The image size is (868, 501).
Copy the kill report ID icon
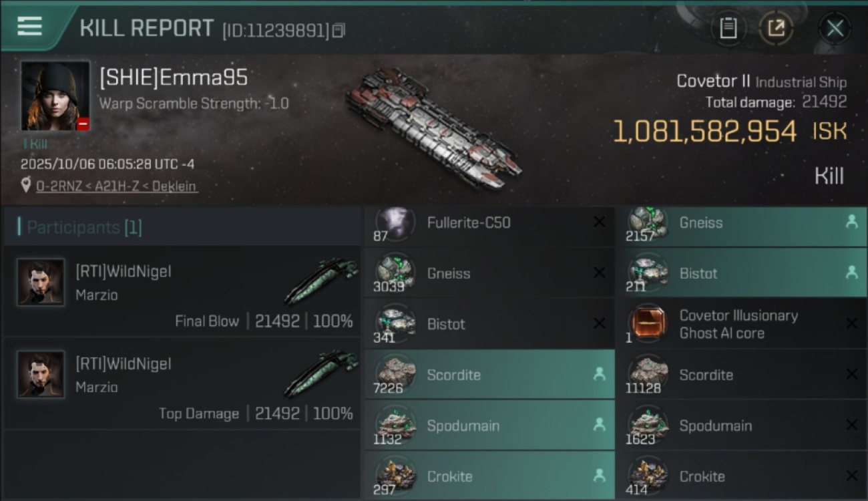point(339,31)
